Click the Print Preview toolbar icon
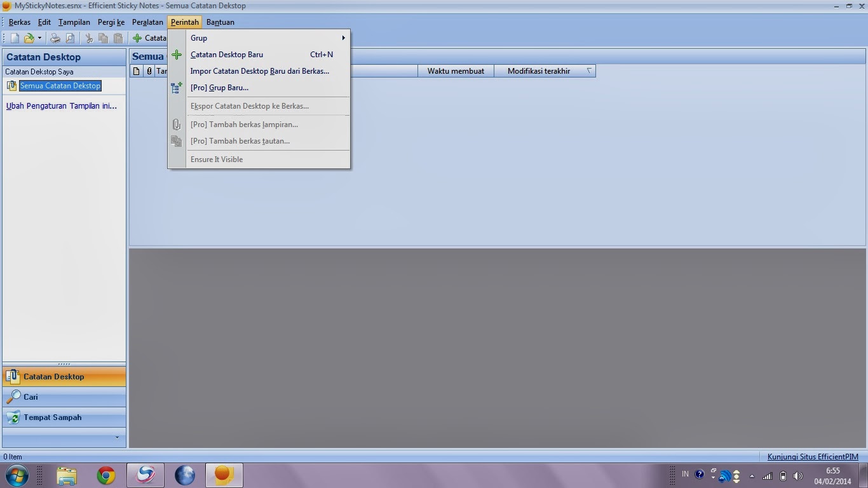Image resolution: width=868 pixels, height=488 pixels. tap(70, 38)
